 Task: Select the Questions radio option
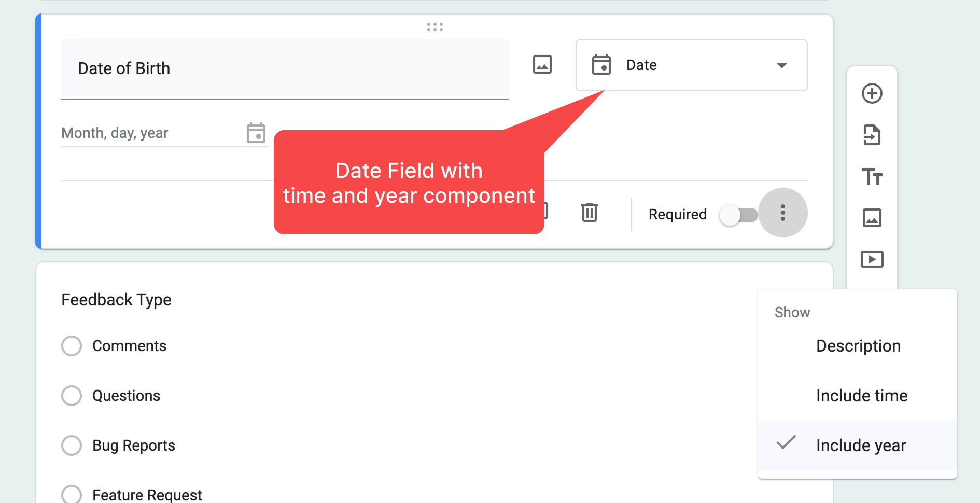tap(72, 396)
